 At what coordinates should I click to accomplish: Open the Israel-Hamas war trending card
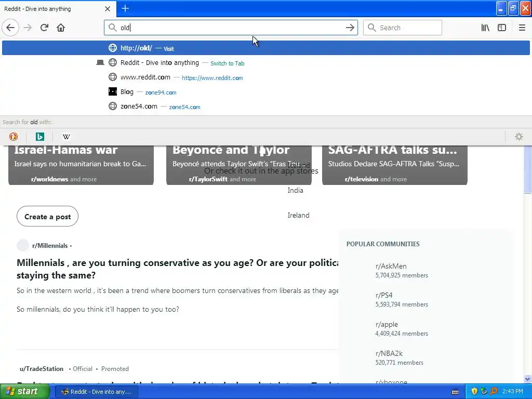tap(81, 165)
